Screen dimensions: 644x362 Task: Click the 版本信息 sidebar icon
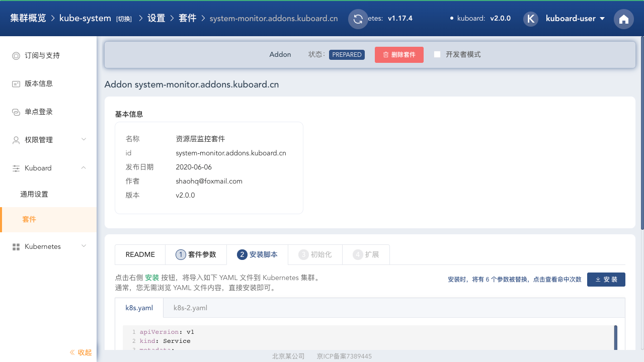click(16, 84)
